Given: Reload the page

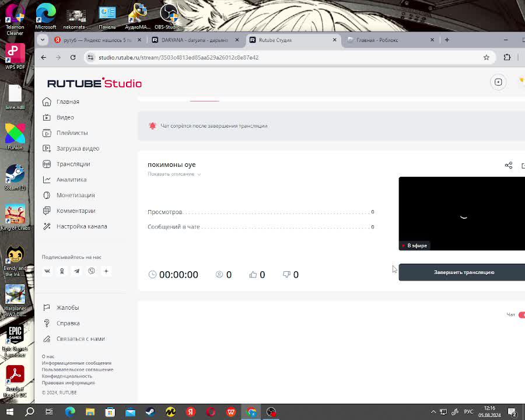Looking at the screenshot, I should (x=73, y=58).
